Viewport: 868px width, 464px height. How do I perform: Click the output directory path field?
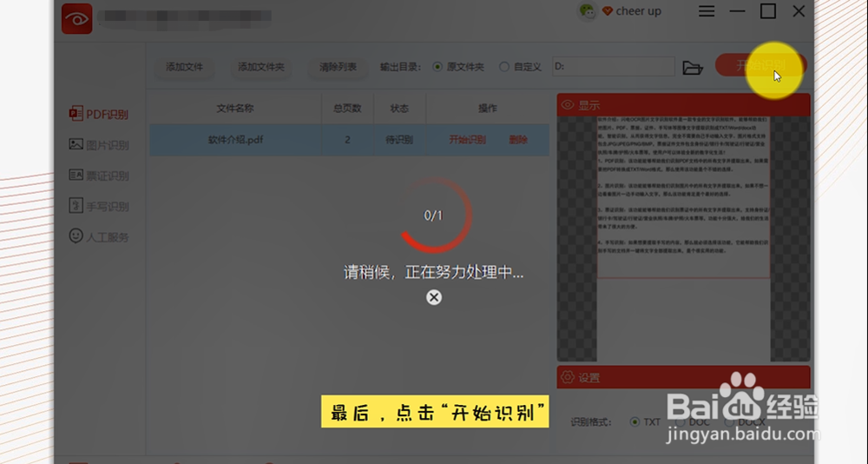pyautogui.click(x=614, y=67)
